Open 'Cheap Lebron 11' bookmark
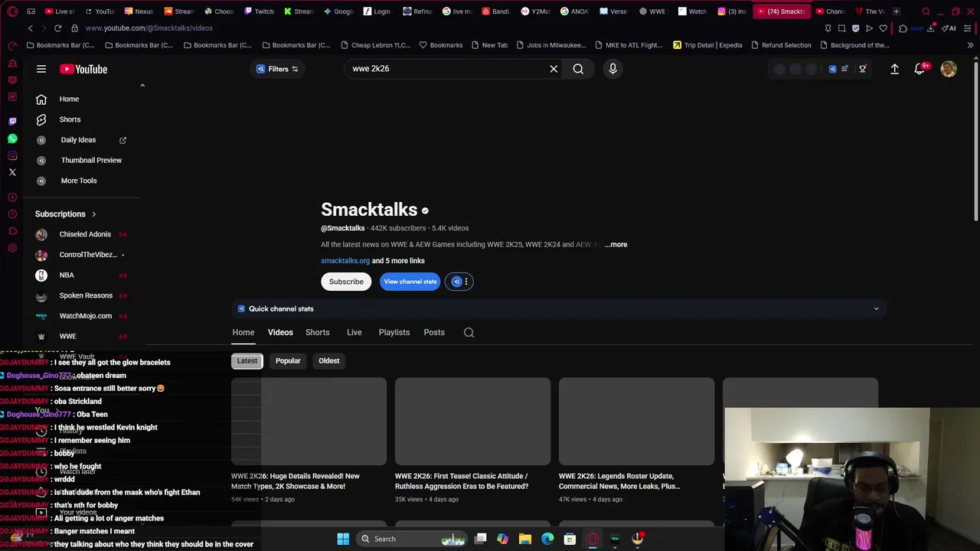 [x=374, y=45]
